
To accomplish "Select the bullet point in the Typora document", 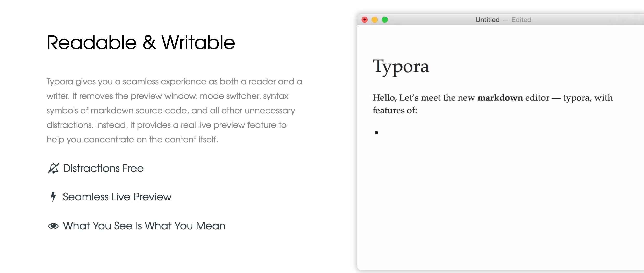I will pos(376,132).
